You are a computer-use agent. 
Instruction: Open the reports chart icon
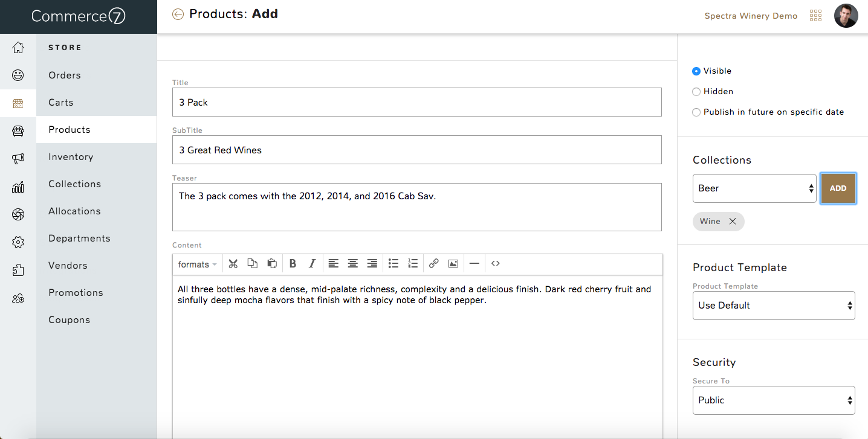tap(18, 187)
